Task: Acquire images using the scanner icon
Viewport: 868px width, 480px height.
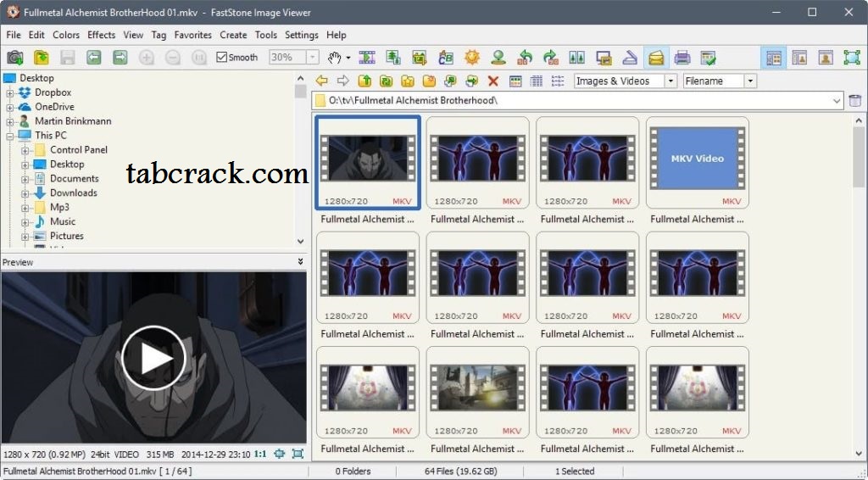Action: pyautogui.click(x=630, y=57)
